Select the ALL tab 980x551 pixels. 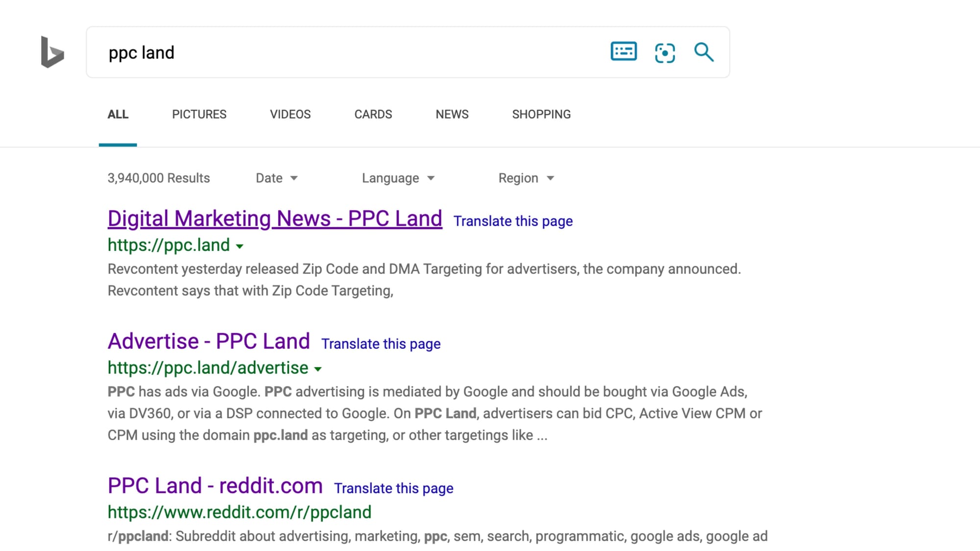(x=118, y=114)
